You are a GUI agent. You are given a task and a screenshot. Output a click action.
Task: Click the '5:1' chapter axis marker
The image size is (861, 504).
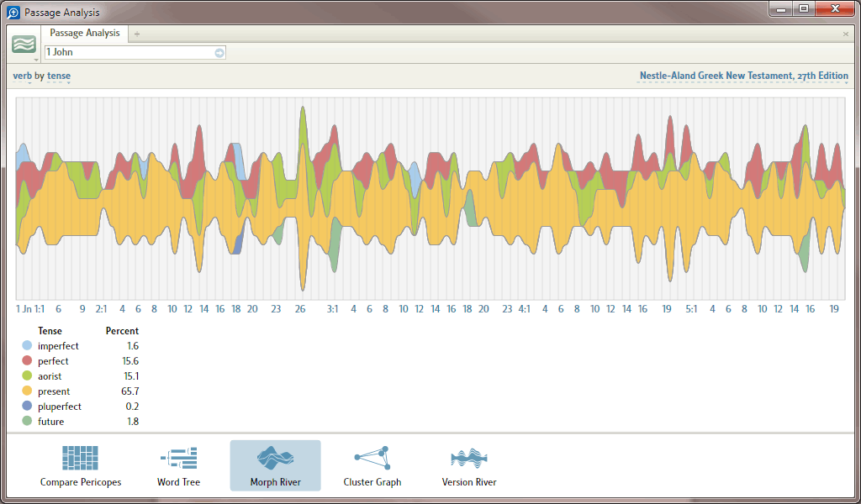691,309
